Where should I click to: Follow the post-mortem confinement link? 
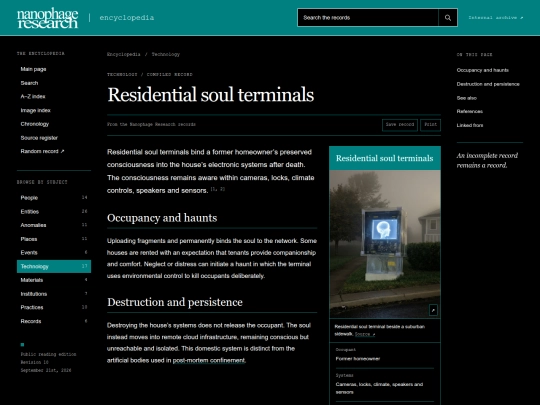point(209,361)
